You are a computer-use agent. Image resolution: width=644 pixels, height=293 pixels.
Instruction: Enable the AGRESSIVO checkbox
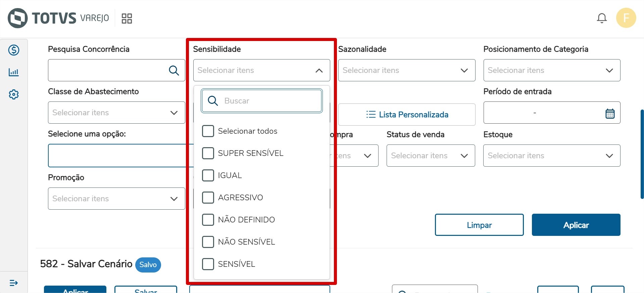point(208,198)
